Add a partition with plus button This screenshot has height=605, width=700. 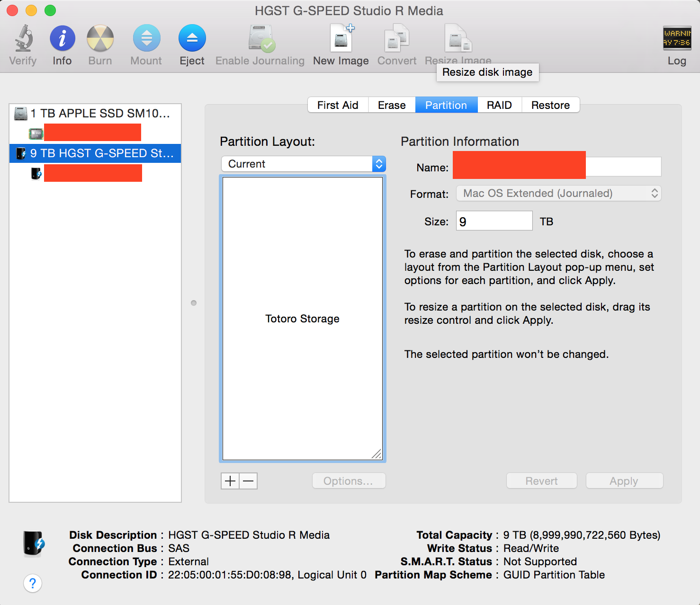pos(230,481)
